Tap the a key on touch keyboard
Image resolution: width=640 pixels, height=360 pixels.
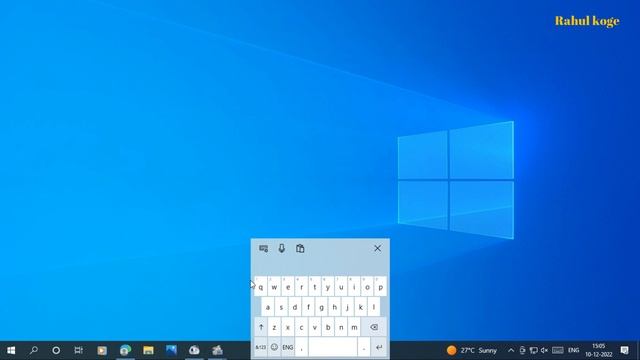268,307
